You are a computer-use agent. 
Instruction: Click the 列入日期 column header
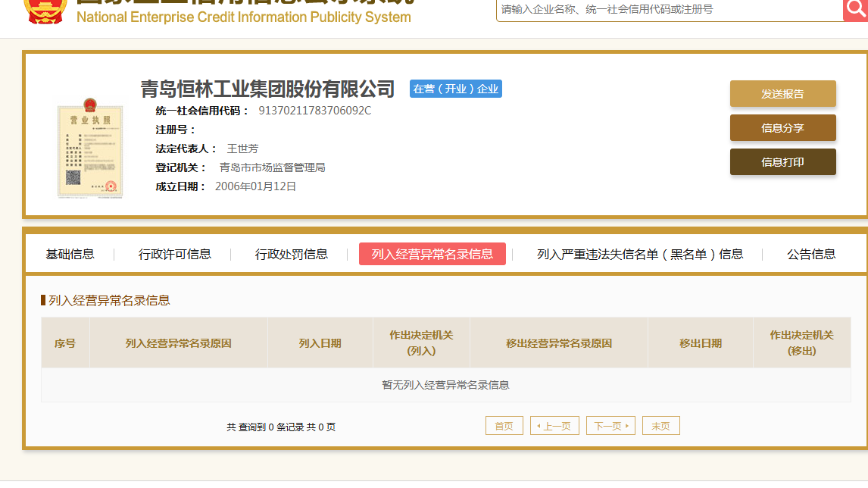tap(320, 343)
